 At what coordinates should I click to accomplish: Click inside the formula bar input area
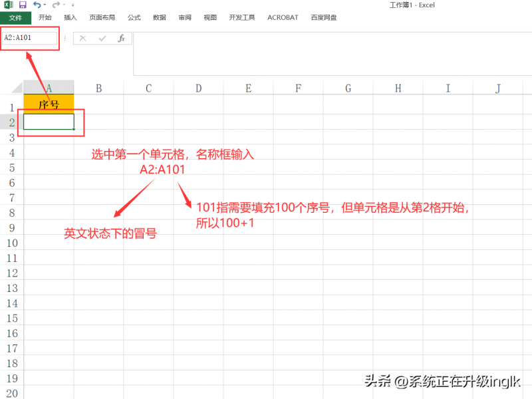[332, 54]
